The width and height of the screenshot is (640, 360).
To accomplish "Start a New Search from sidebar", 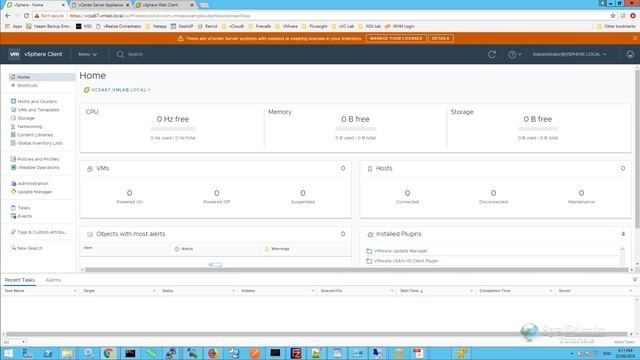I will 29,248.
